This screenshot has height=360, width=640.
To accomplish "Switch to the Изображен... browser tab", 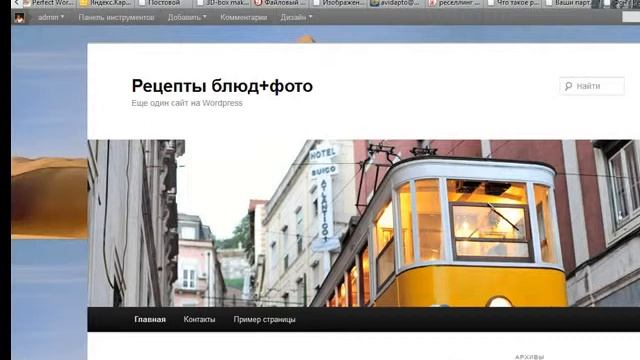I will (x=338, y=3).
